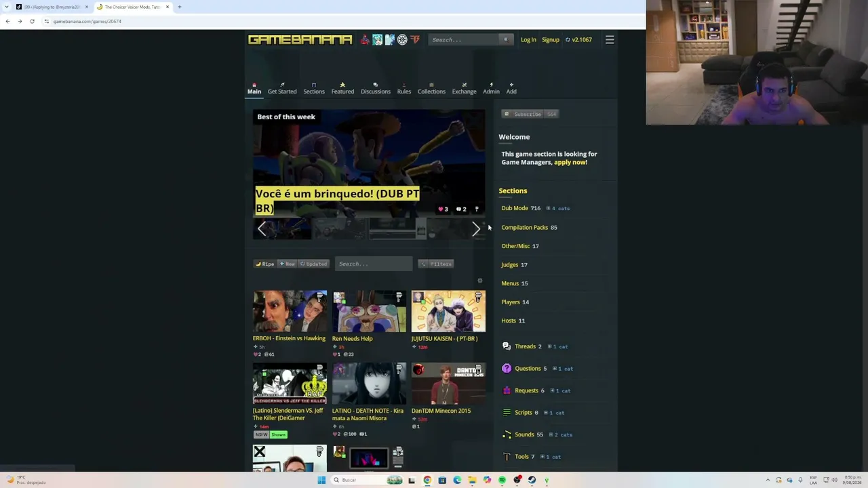Open the 'DanTDM Minecon 2015' title link
This screenshot has width=868, height=488.
click(x=441, y=411)
